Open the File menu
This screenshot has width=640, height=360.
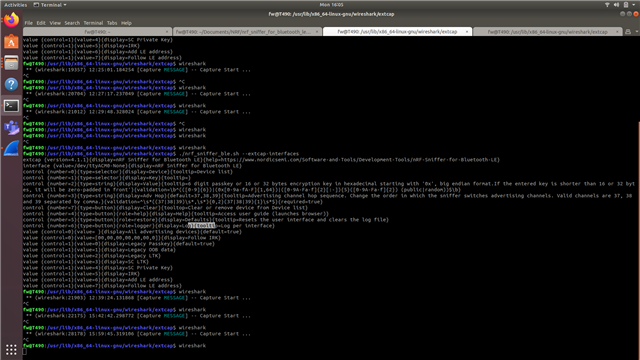pyautogui.click(x=28, y=23)
